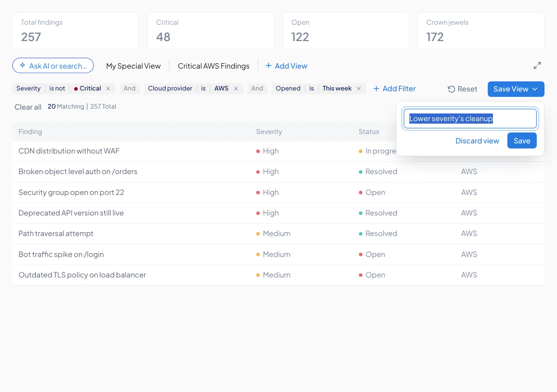Open the Opened field selector in filter
Screen dimensions: 557x392
tap(288, 88)
